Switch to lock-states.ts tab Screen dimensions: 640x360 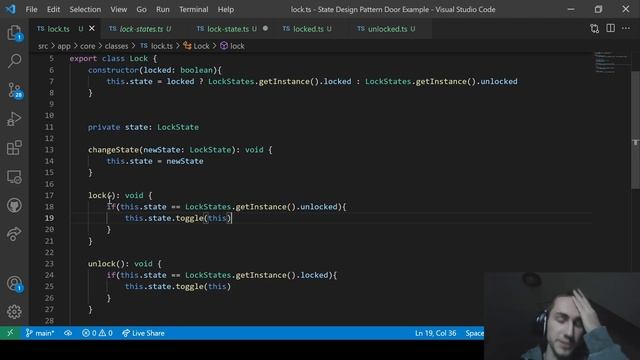[140, 29]
